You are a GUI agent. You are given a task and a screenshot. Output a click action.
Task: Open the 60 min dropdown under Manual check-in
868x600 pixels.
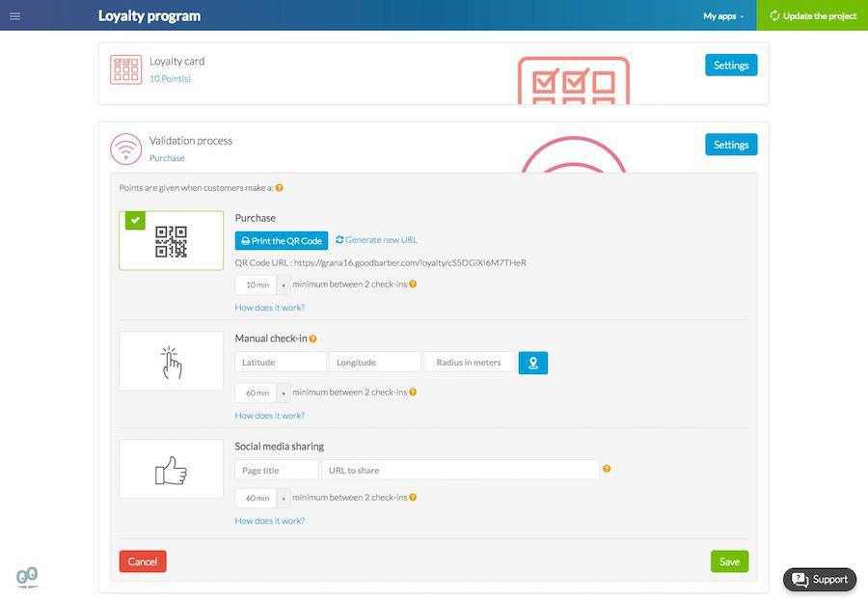[262, 393]
